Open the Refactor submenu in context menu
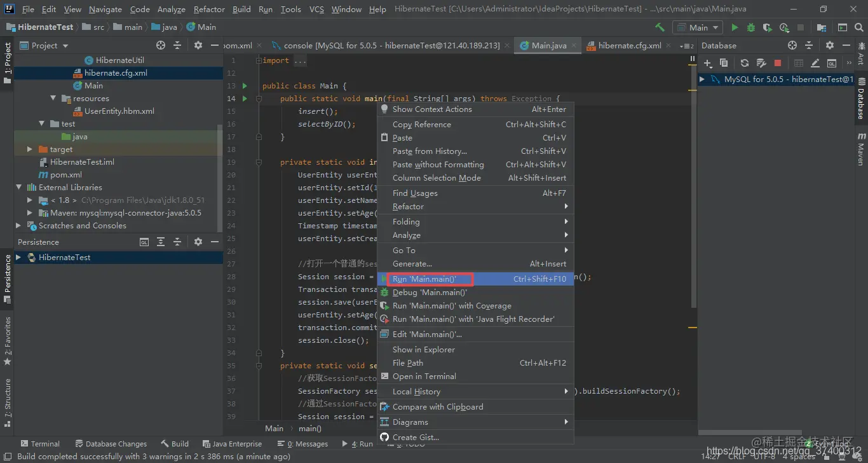Screen dimensions: 868x463 (476, 207)
